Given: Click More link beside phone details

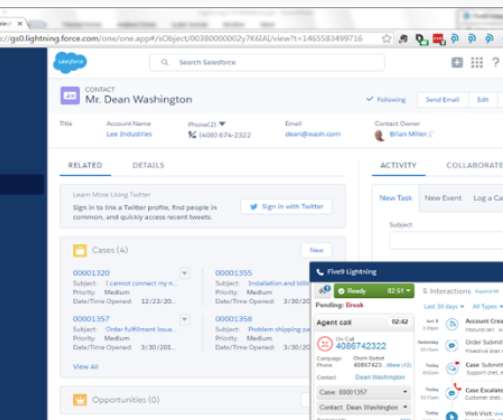Looking at the screenshot, I should (399, 365).
